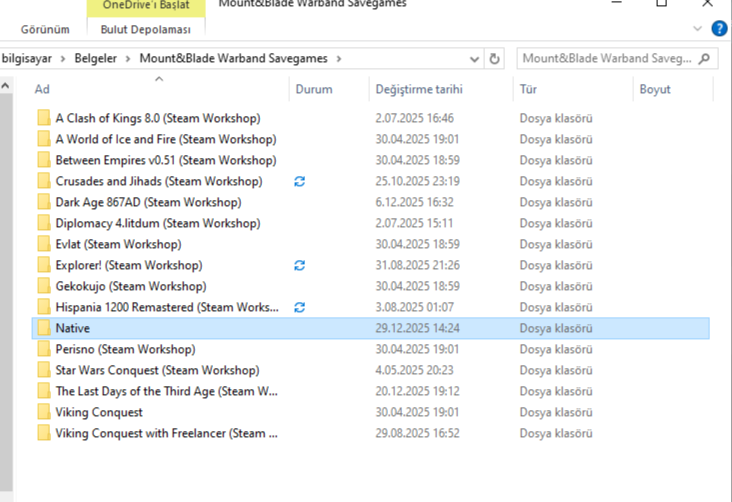Select the A Clash of Kings 8.0 folder name
This screenshot has height=502, width=732.
tap(158, 118)
